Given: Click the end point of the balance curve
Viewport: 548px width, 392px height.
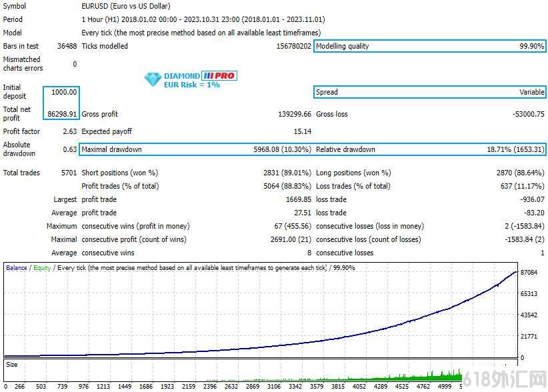Looking at the screenshot, I should click(515, 272).
